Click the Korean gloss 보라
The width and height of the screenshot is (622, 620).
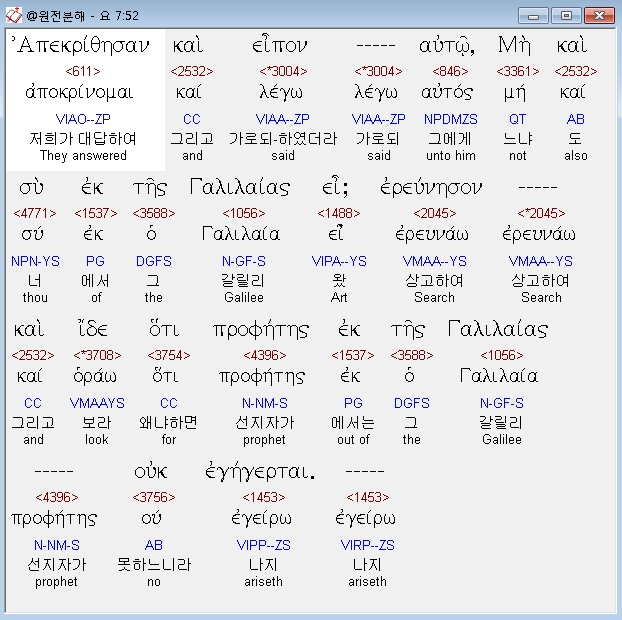pos(97,423)
